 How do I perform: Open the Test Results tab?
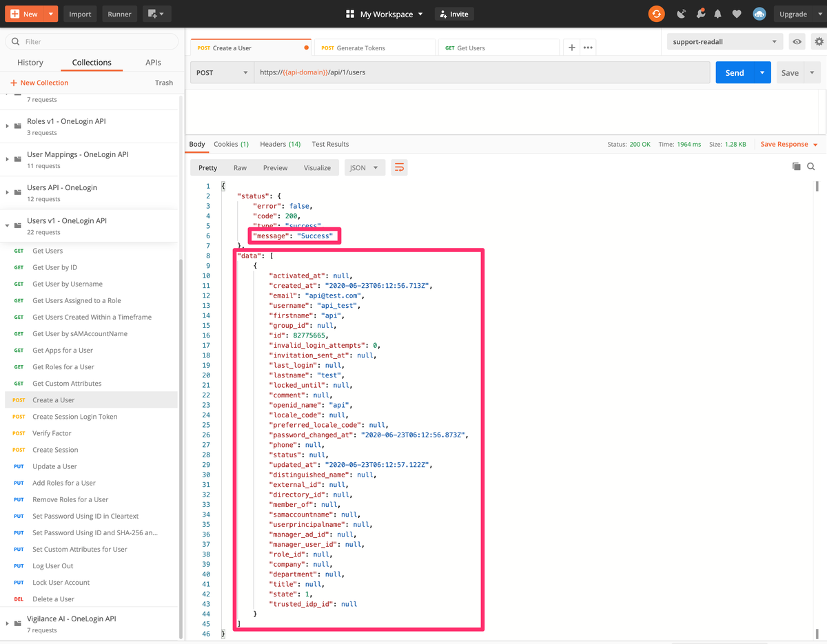click(x=330, y=144)
